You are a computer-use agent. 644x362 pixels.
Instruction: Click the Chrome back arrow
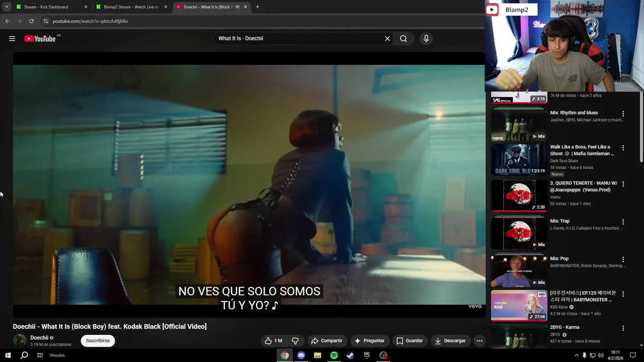pyautogui.click(x=7, y=21)
